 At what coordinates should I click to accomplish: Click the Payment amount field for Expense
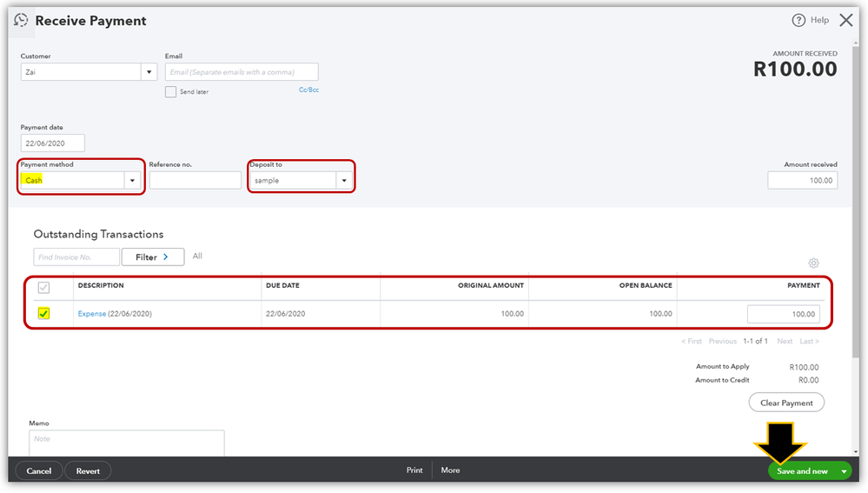784,314
